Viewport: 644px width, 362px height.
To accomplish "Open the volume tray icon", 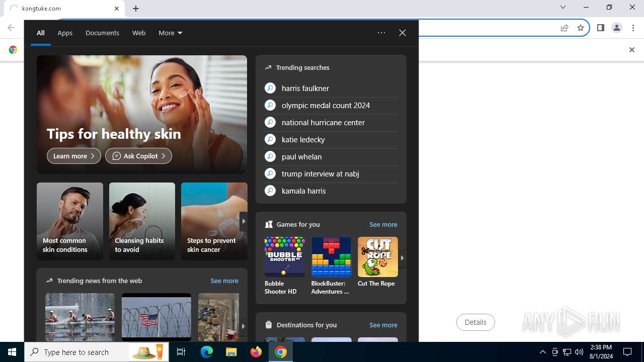I will click(x=579, y=352).
